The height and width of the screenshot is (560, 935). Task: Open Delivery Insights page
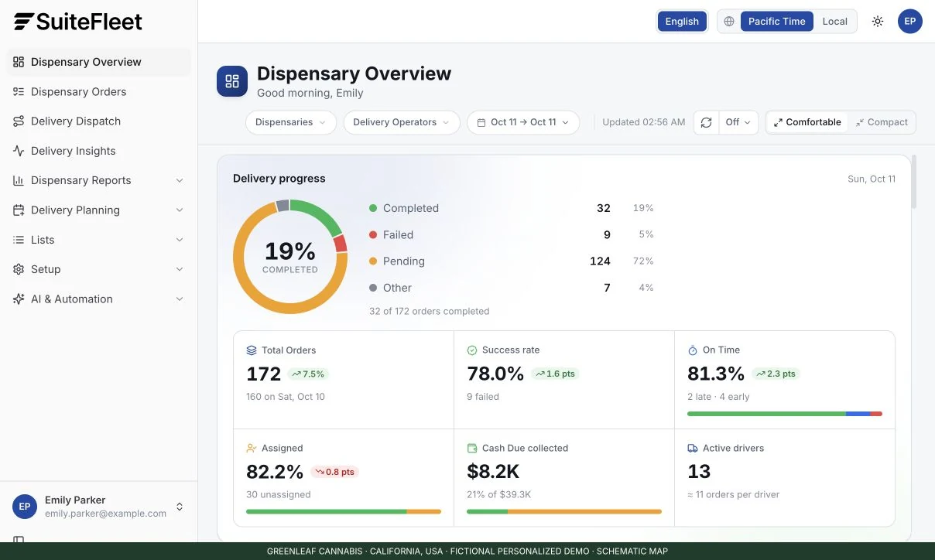[x=99, y=151]
